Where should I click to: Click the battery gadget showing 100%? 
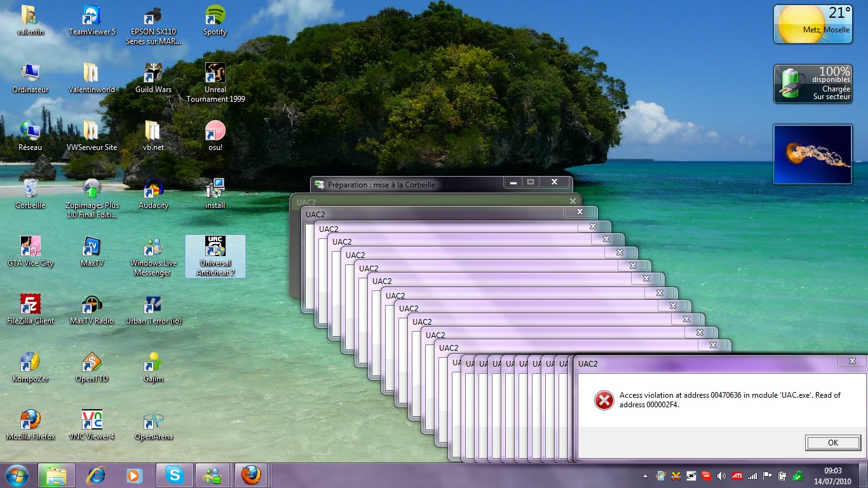[x=812, y=83]
